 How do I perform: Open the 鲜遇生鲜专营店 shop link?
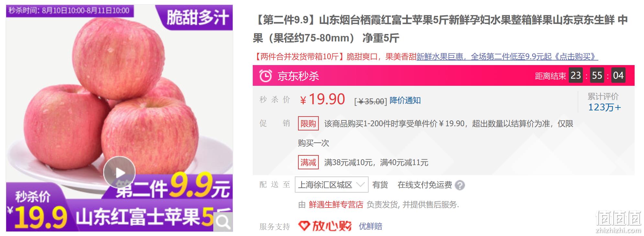pyautogui.click(x=336, y=205)
